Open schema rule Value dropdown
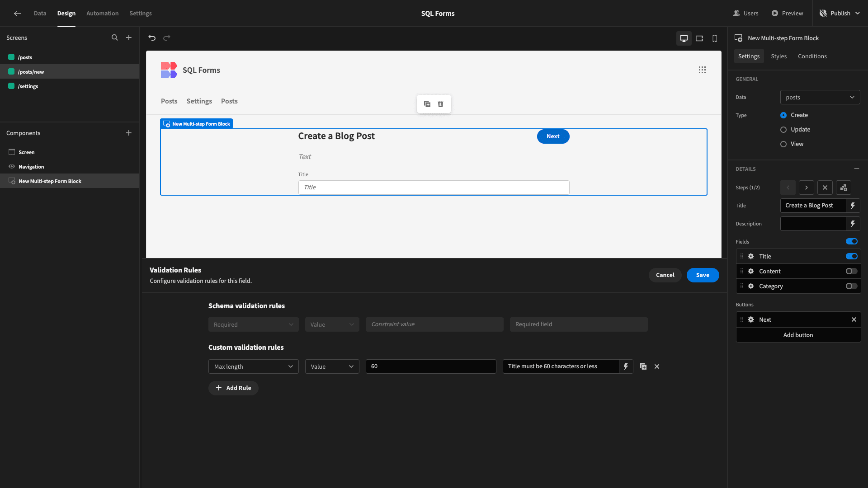Image resolution: width=868 pixels, height=488 pixels. coord(332,324)
